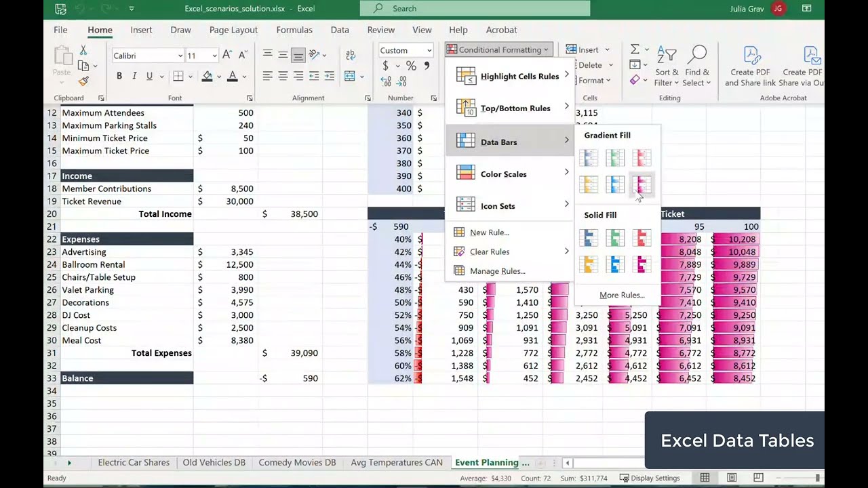Select the Total Income value 38,500
This screenshot has height=488, width=868.
(x=290, y=214)
